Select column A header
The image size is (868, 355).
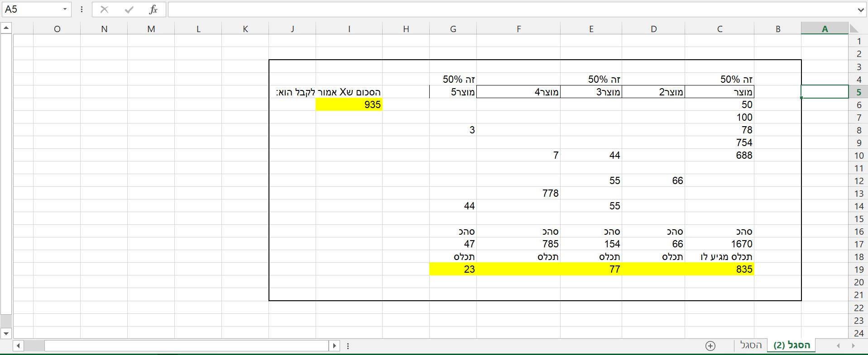825,28
